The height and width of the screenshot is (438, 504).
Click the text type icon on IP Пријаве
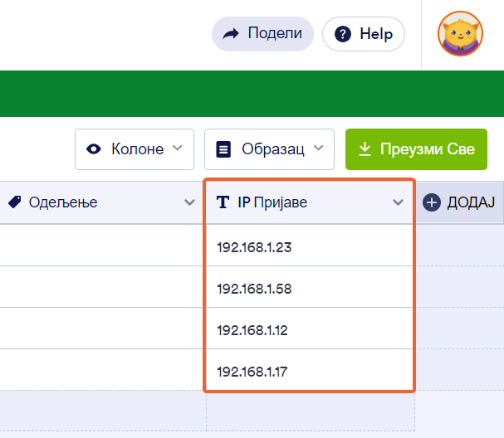pos(223,202)
